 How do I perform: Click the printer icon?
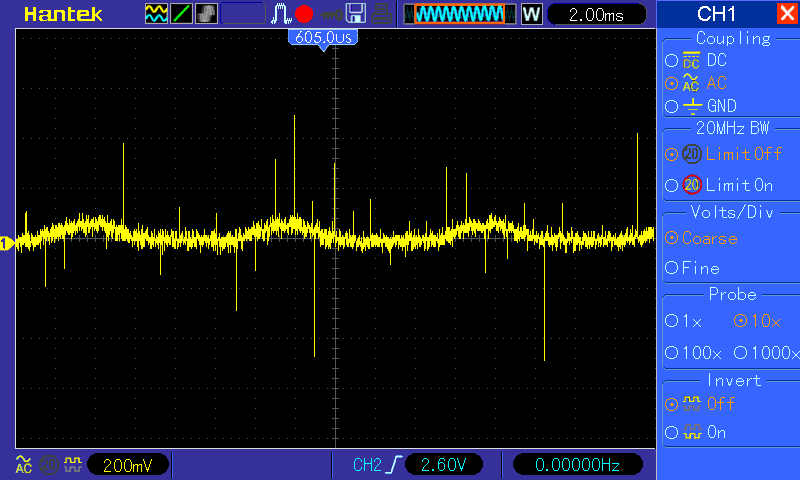pos(381,14)
